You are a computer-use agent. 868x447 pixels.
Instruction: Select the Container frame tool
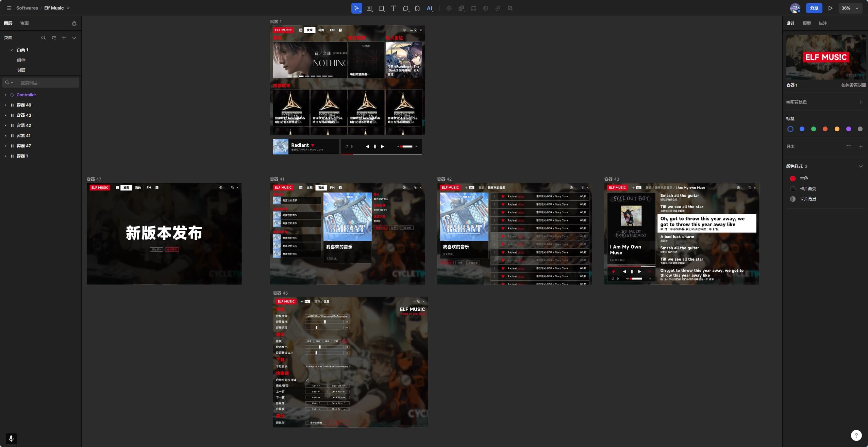(x=369, y=8)
